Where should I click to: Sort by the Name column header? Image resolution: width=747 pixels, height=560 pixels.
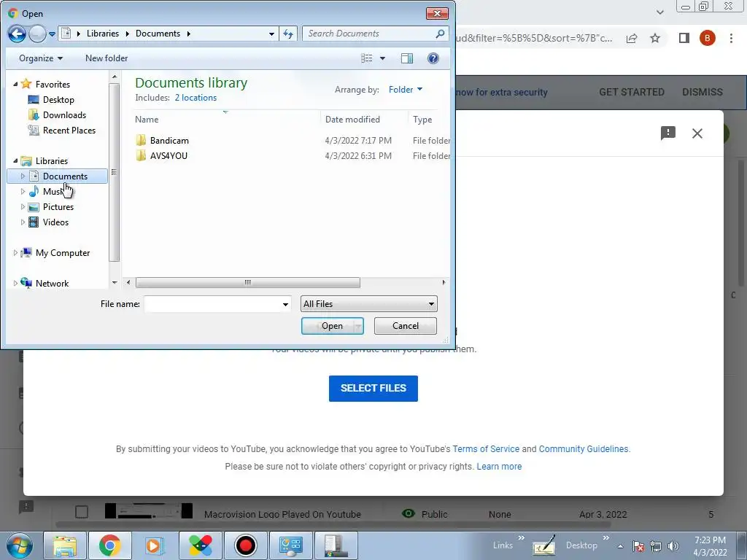146,120
